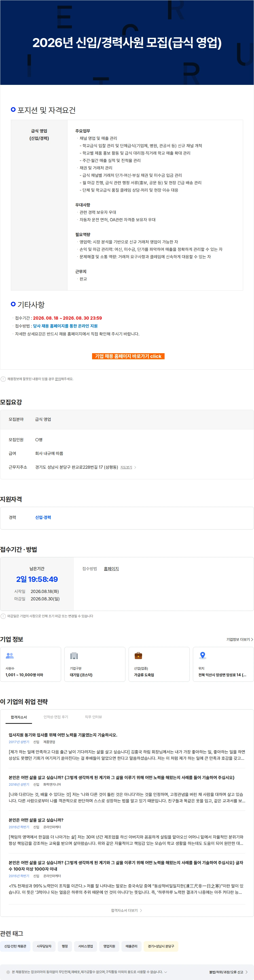Expand the copyright notice dropdown arrow
The image size is (254, 980).
click(166, 972)
